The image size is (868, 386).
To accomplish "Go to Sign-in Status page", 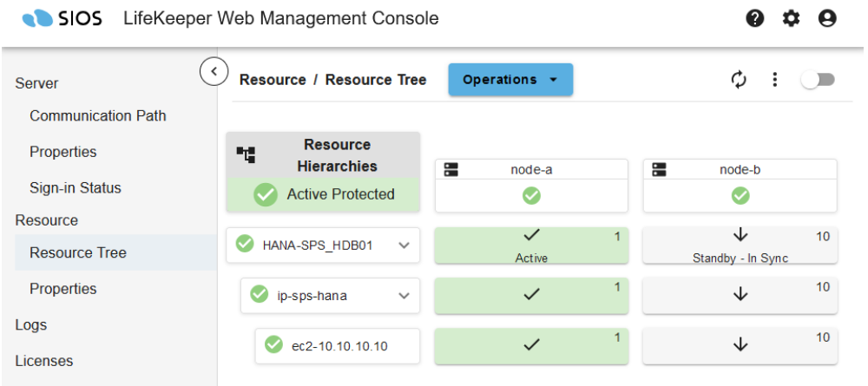I will click(x=76, y=188).
